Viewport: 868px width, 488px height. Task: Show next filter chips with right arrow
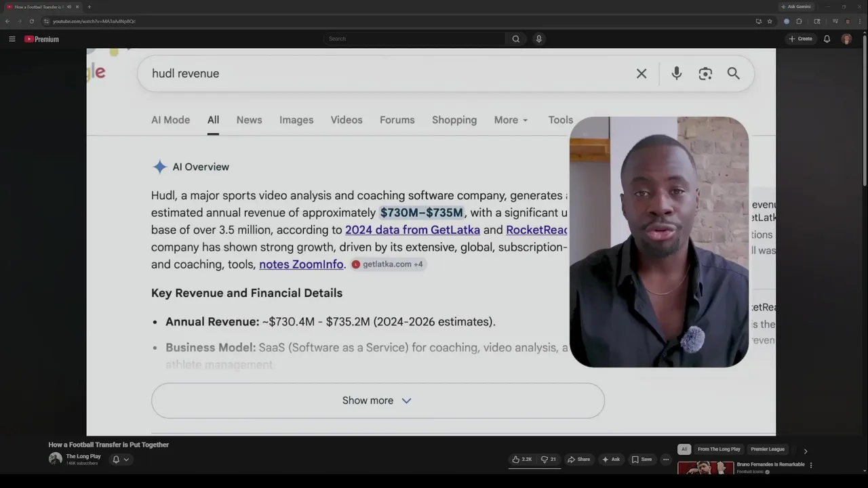click(806, 451)
